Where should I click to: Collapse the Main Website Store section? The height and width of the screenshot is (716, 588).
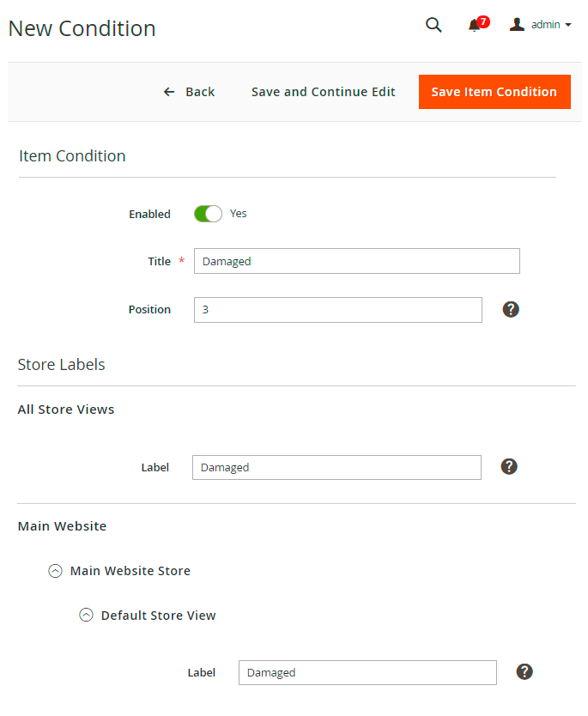(x=56, y=571)
